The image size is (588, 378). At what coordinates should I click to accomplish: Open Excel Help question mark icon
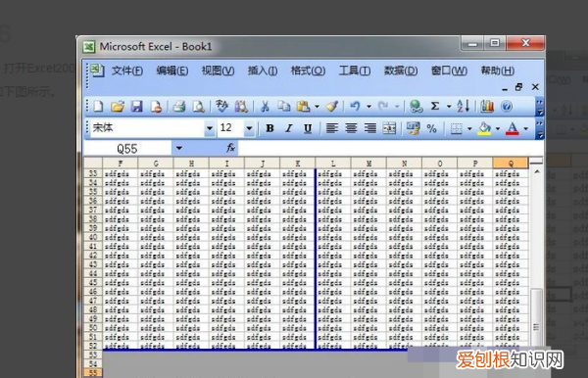[x=507, y=107]
